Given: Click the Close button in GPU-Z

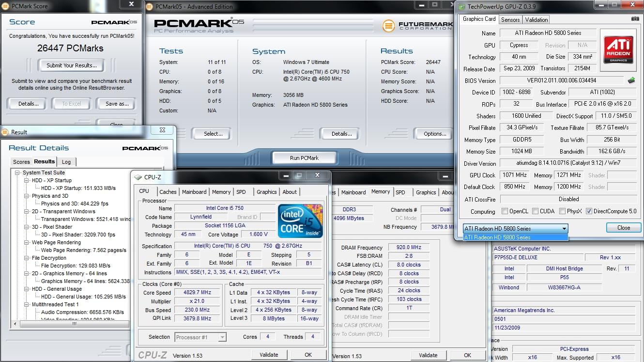Looking at the screenshot, I should (x=623, y=228).
